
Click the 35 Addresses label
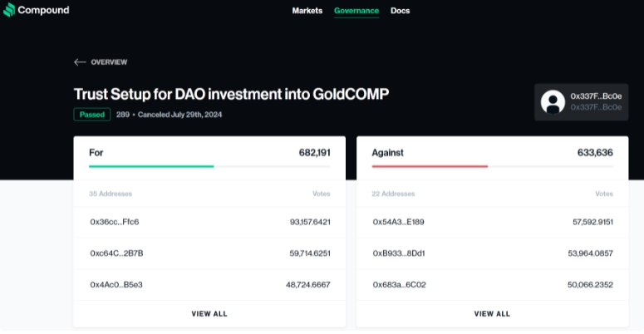(x=111, y=194)
